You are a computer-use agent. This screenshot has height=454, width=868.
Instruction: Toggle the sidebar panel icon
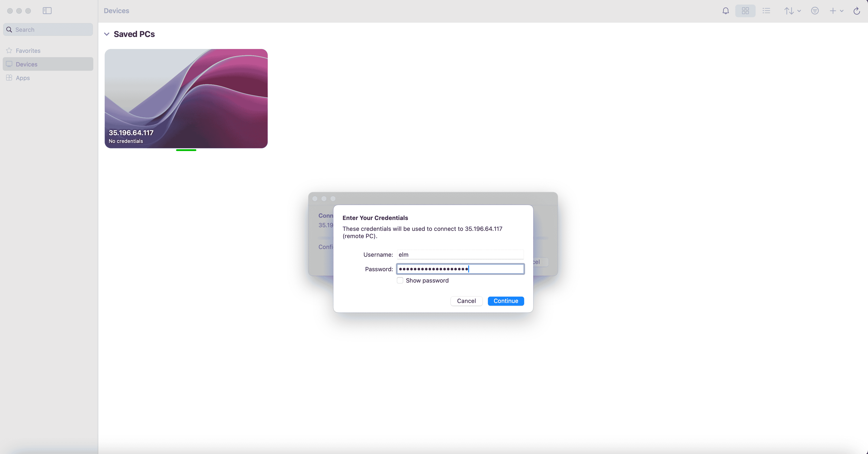point(47,11)
